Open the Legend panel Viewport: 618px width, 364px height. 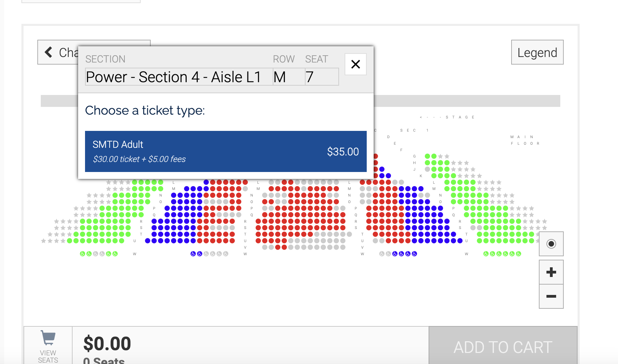[x=537, y=52]
